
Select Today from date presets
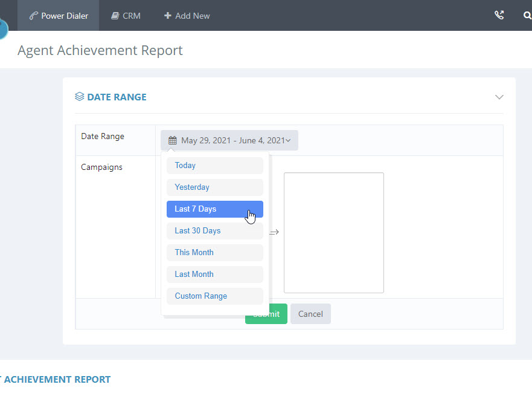215,166
